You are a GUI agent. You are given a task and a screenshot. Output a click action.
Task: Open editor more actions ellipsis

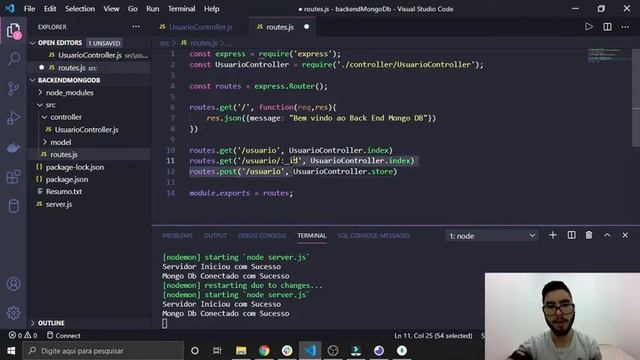[625, 27]
